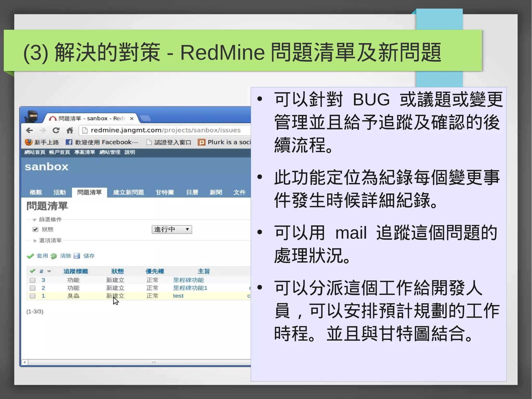The image size is (532, 399).
Task: Collapse the 篩選條件 section
Action: click(34, 220)
